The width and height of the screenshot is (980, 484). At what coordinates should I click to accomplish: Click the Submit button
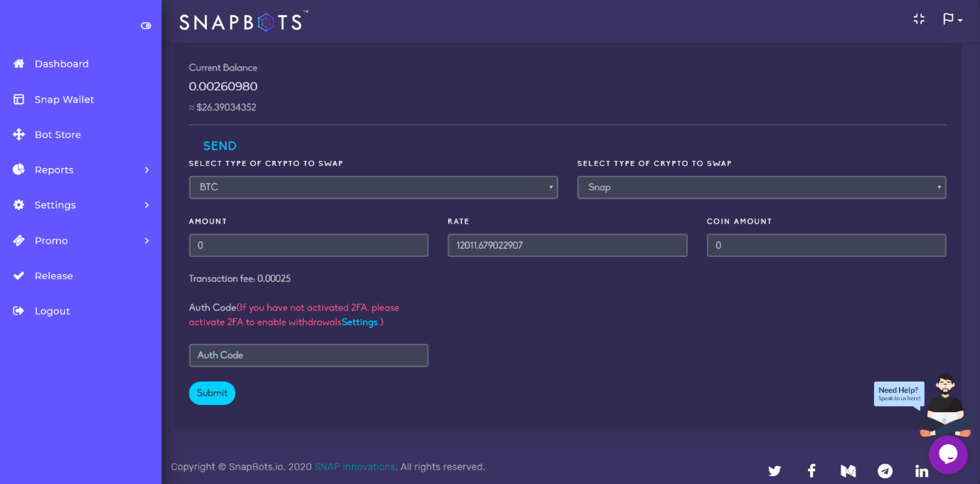[212, 393]
